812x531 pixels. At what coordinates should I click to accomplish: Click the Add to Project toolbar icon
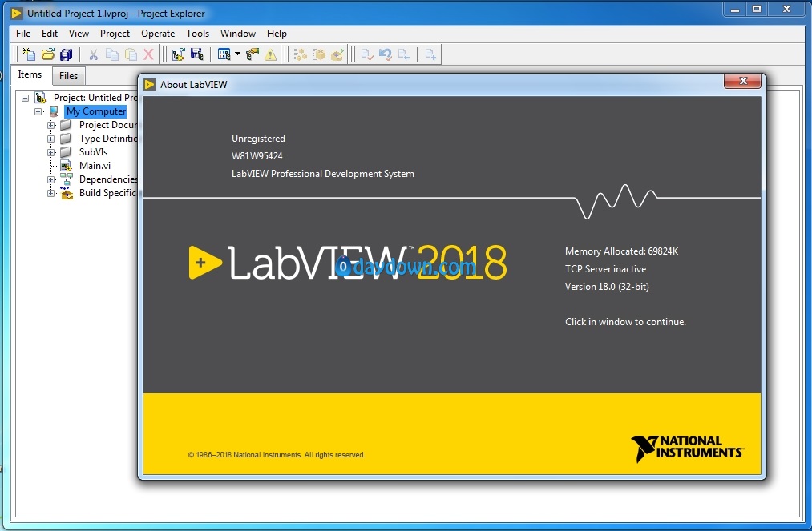[x=178, y=54]
